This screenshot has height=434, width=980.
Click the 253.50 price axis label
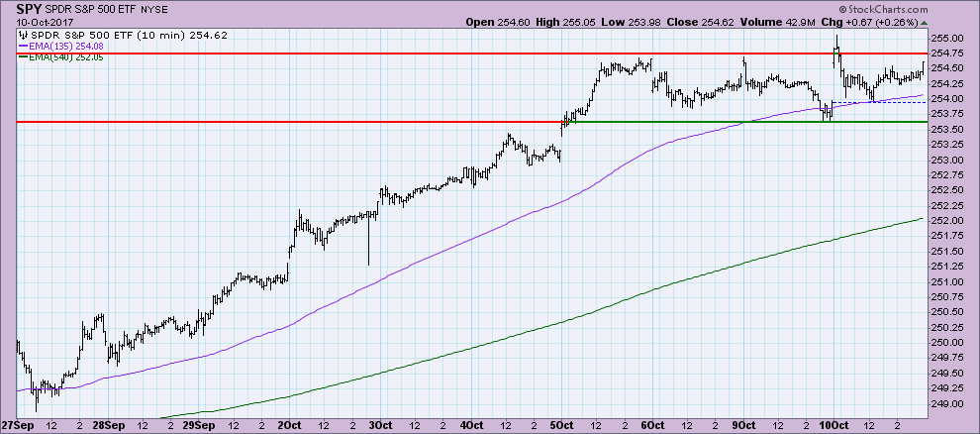949,130
